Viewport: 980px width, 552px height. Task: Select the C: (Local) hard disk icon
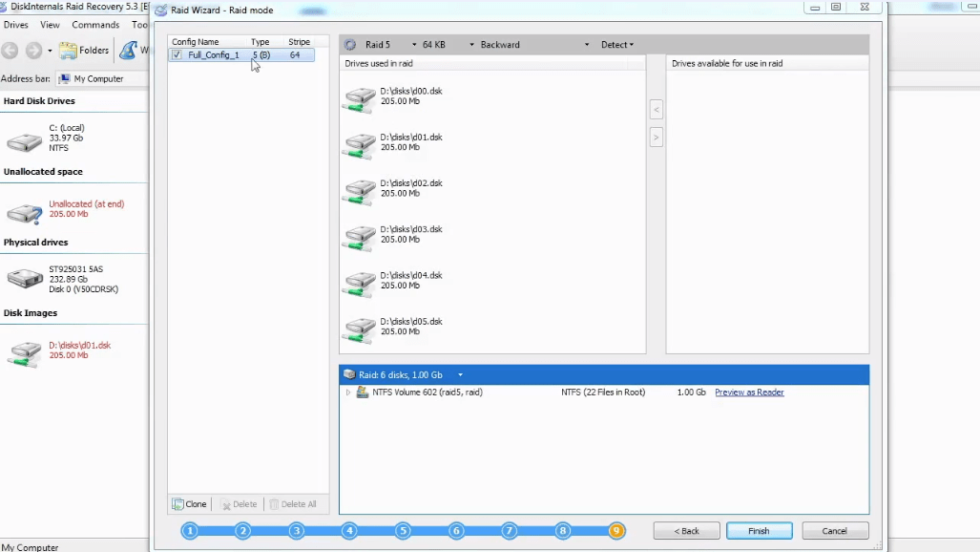pyautogui.click(x=24, y=142)
